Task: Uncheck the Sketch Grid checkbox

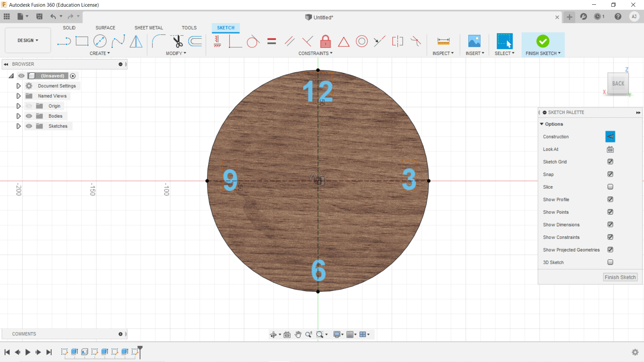Action: [610, 162]
